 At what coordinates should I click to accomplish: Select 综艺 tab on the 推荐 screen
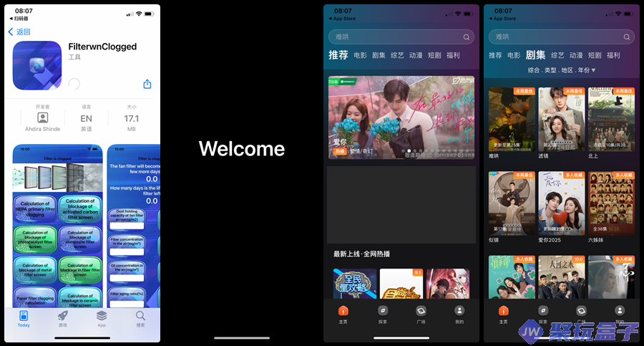(397, 55)
